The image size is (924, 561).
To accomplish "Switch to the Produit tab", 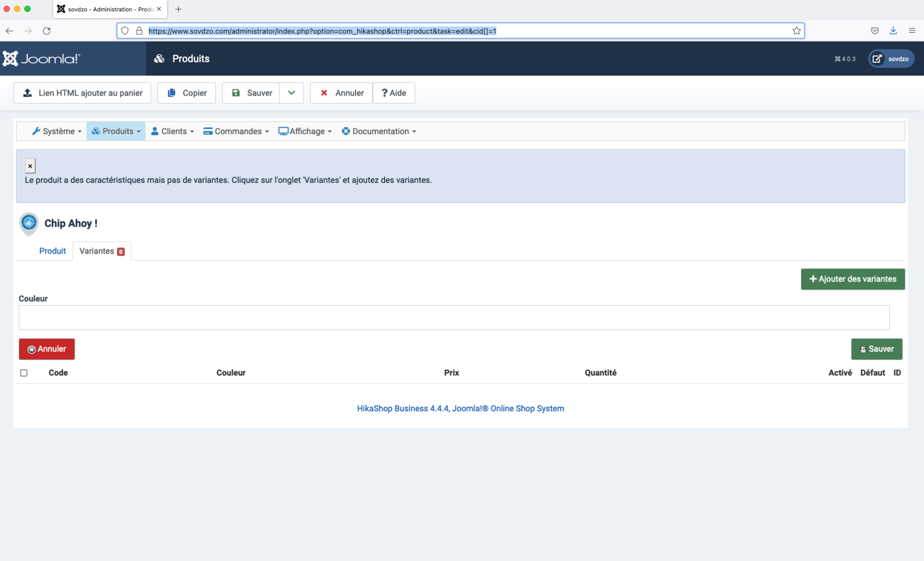I will [x=52, y=251].
